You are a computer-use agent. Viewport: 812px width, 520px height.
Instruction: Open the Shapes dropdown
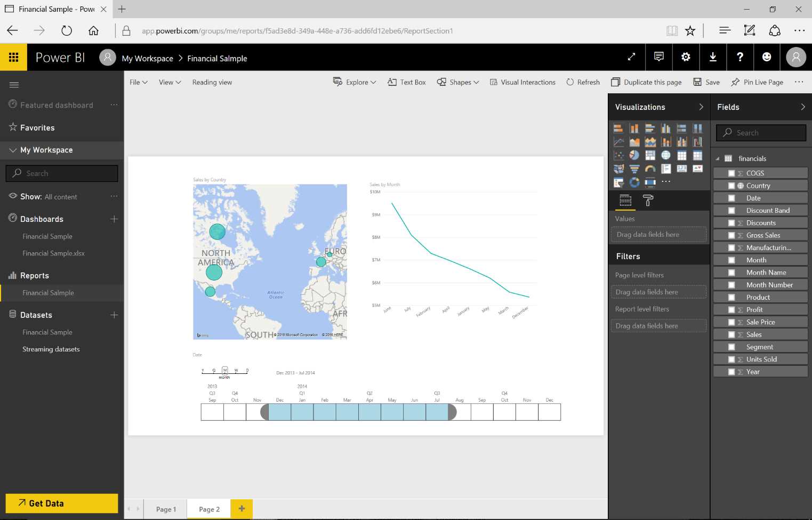coord(457,82)
